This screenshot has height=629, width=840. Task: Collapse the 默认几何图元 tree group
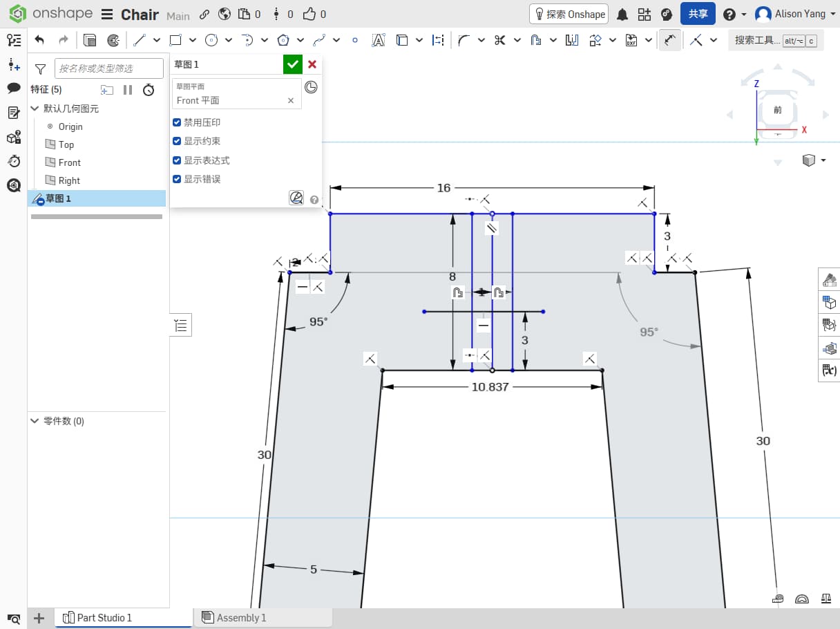click(35, 109)
